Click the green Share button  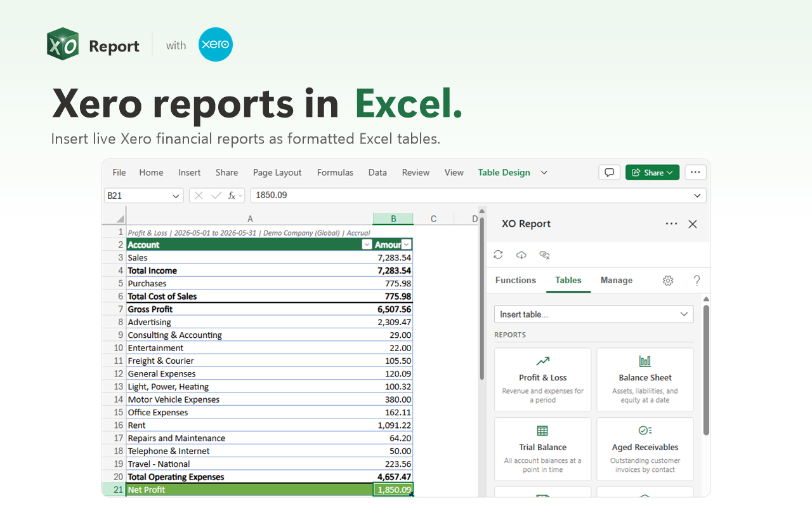(652, 172)
